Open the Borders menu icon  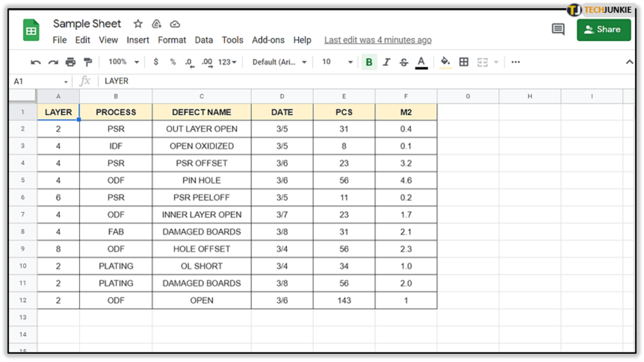pyautogui.click(x=463, y=61)
